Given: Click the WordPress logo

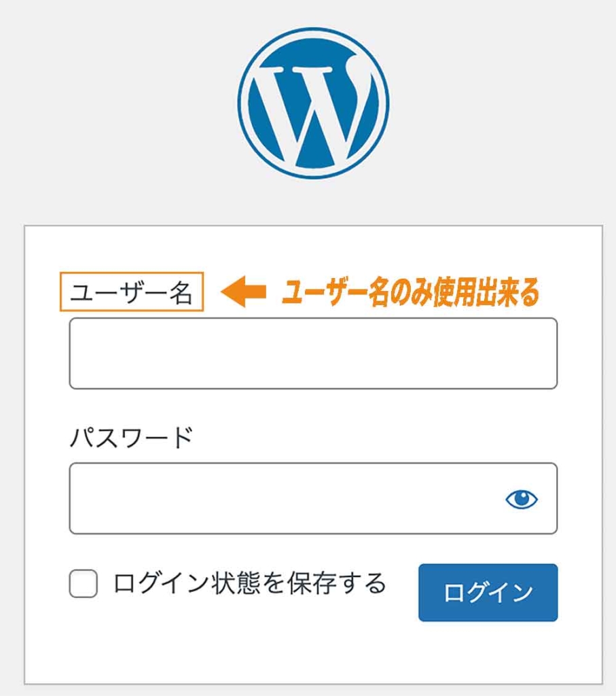Looking at the screenshot, I should pos(314,103).
